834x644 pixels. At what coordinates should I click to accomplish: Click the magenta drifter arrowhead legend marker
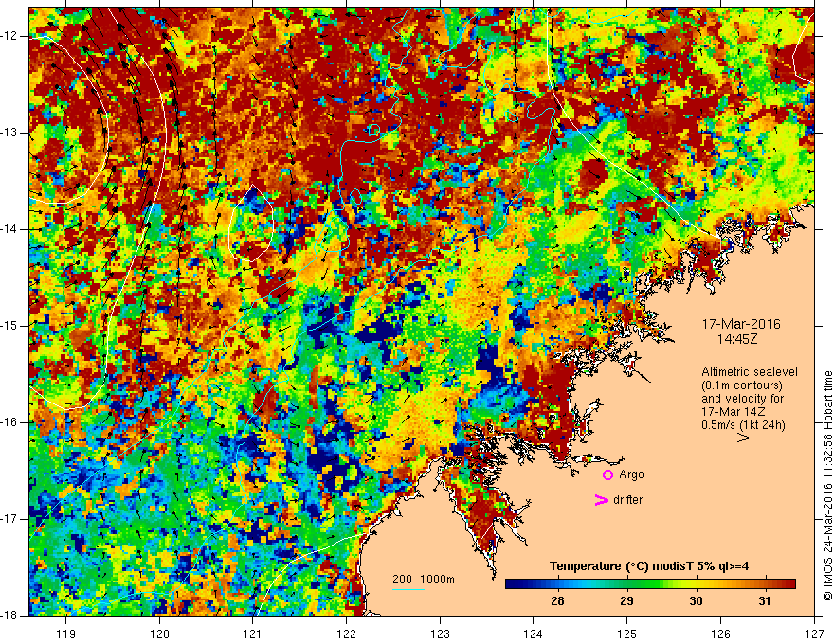pyautogui.click(x=601, y=500)
